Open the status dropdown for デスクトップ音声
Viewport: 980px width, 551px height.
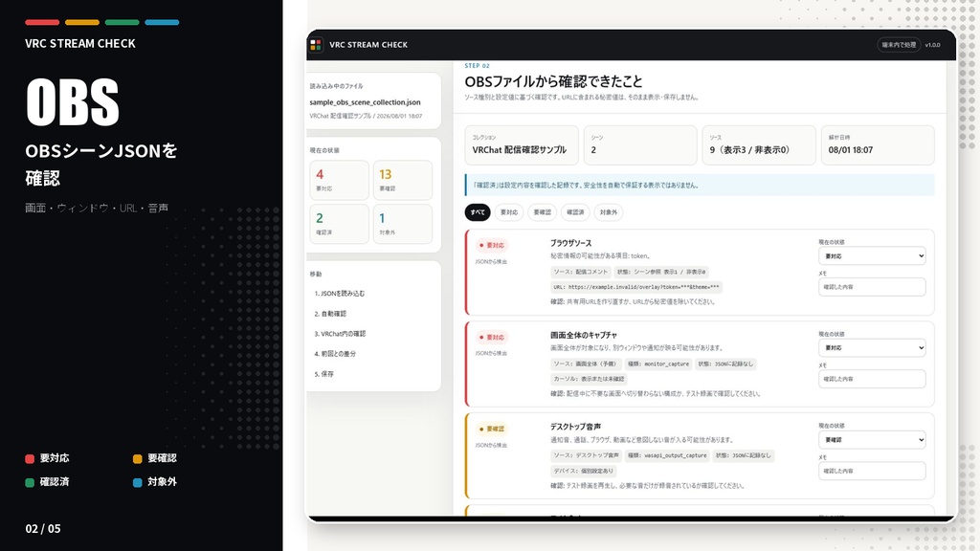[x=872, y=440]
